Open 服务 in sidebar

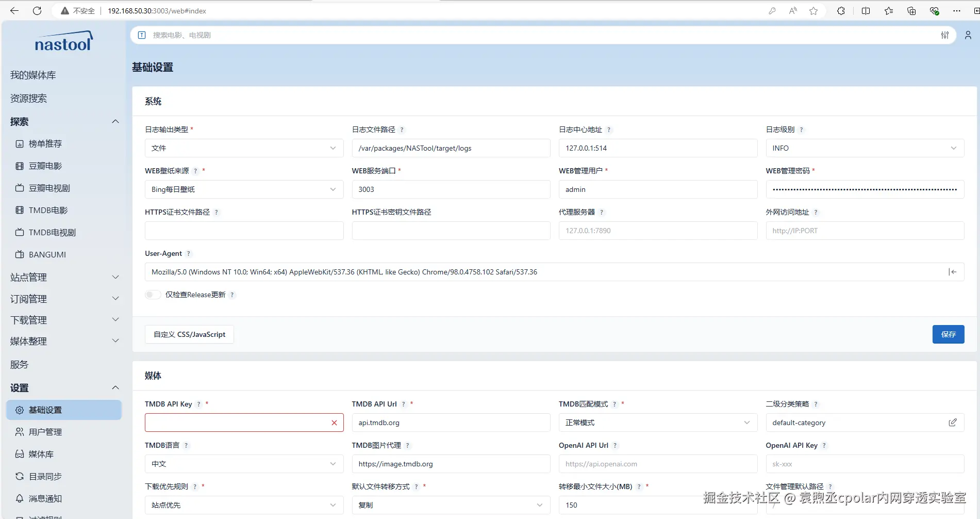[x=19, y=365]
